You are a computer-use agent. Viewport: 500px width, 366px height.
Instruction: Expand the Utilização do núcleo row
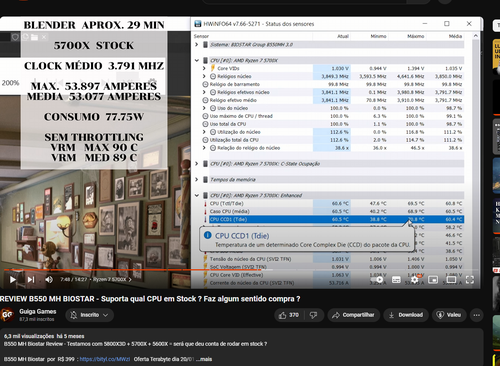(204, 132)
